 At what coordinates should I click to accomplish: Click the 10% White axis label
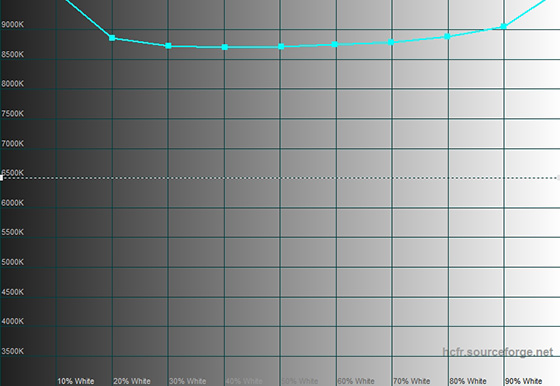click(76, 381)
